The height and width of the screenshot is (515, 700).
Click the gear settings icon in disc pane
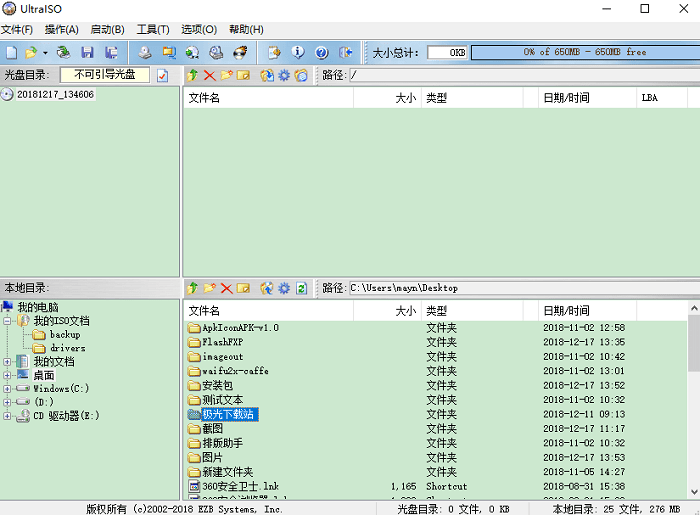[284, 75]
